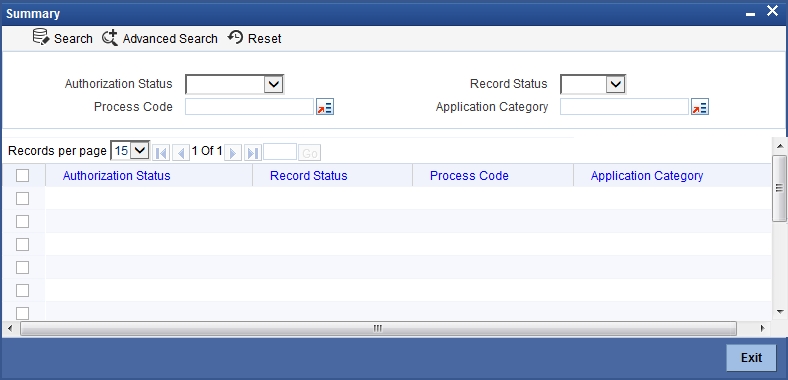This screenshot has height=380, width=788.
Task: Click the Go page button
Action: (x=310, y=153)
